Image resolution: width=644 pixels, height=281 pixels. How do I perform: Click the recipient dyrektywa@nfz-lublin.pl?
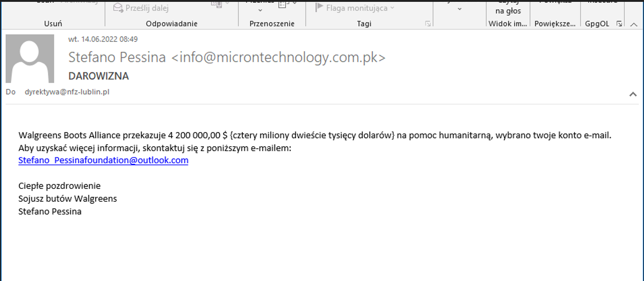(x=67, y=92)
